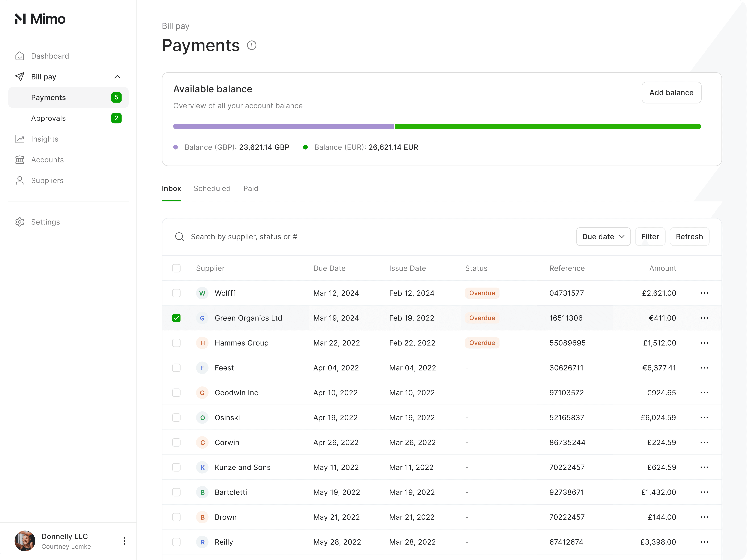Click the info icon beside Payments title
The width and height of the screenshot is (747, 560).
252,45
